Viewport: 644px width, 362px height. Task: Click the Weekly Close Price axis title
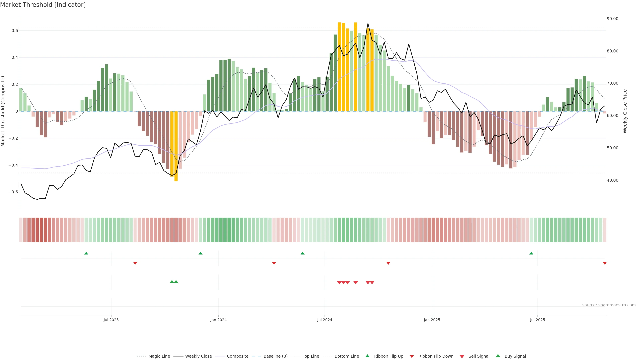point(625,111)
